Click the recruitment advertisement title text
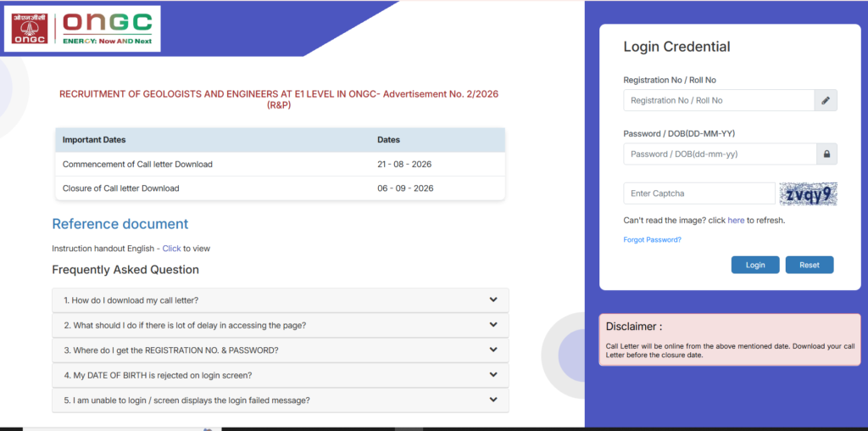The height and width of the screenshot is (431, 868). (279, 99)
